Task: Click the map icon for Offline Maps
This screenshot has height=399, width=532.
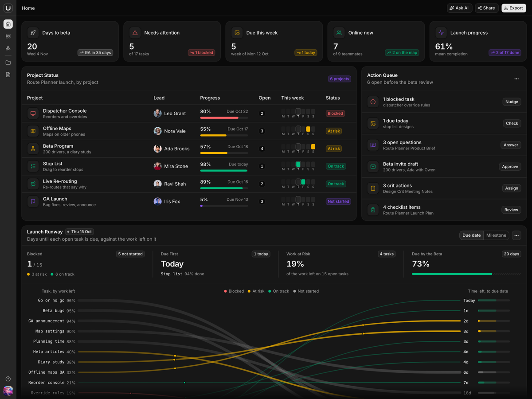Action: click(33, 131)
